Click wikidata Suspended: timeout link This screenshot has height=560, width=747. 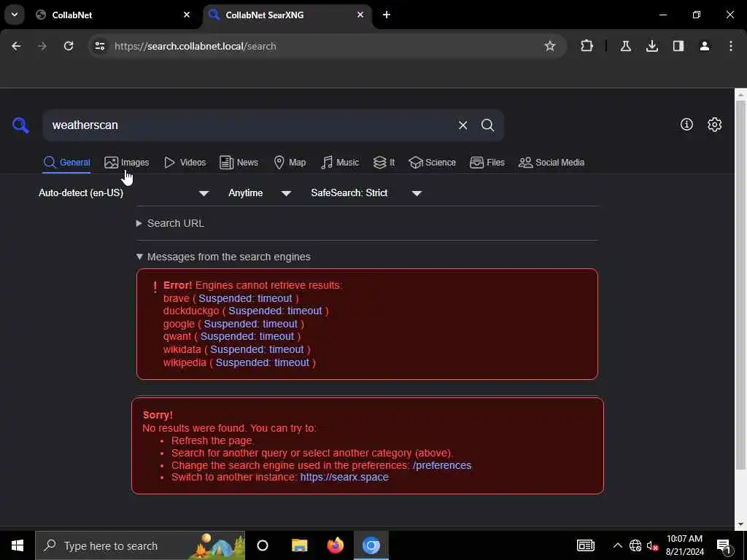pyautogui.click(x=257, y=349)
